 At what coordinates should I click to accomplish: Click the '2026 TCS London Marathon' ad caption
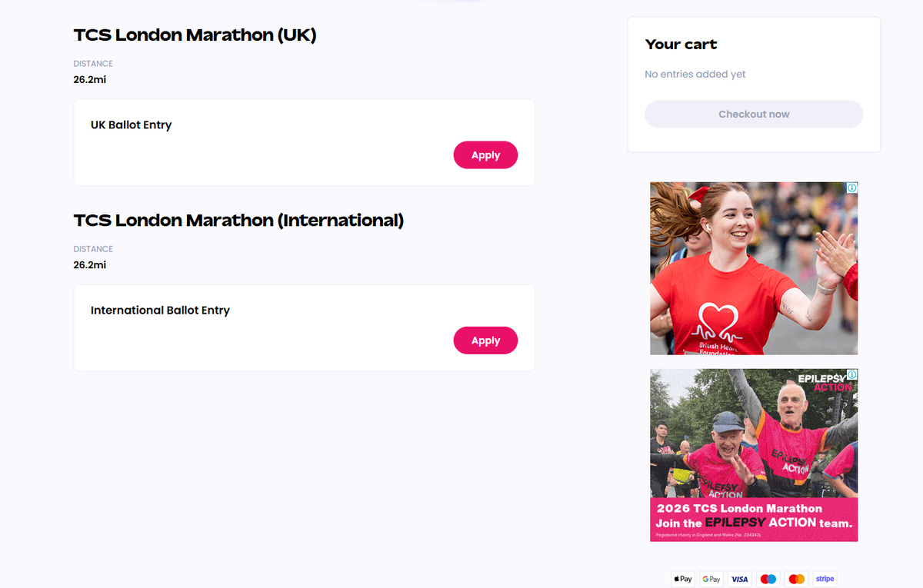(739, 508)
